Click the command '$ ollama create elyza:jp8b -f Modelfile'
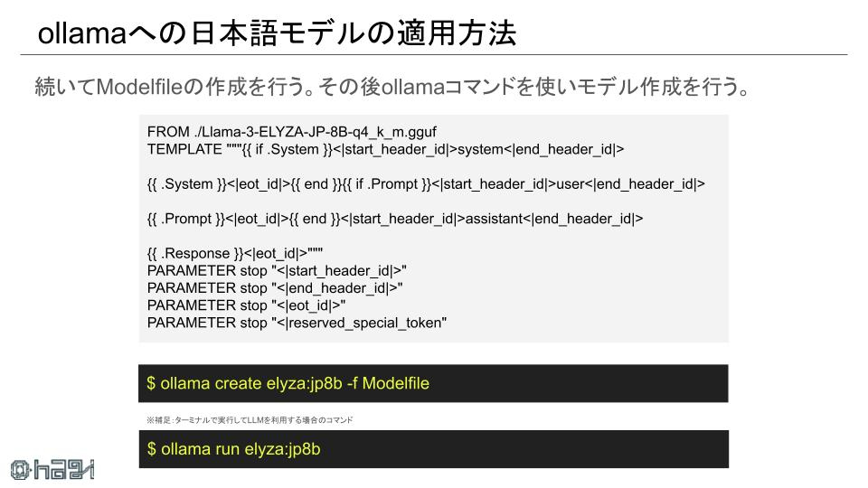Image resolution: width=868 pixels, height=488 pixels. pyautogui.click(x=288, y=383)
